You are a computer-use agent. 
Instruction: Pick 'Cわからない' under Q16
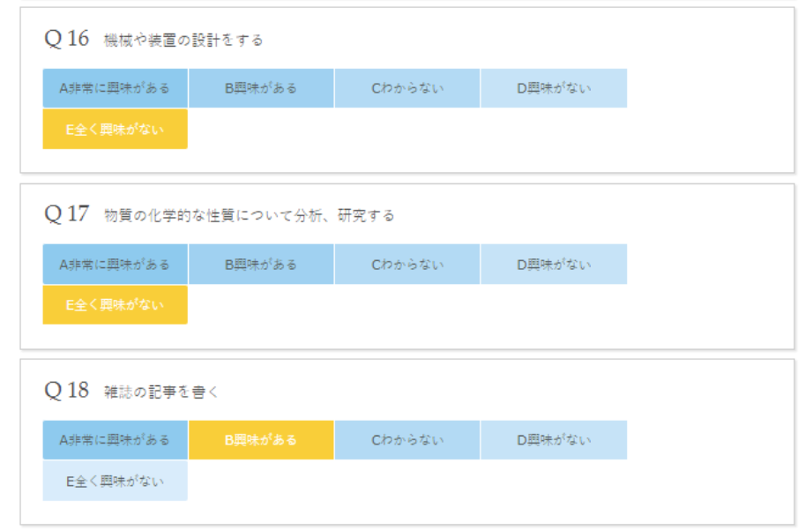pyautogui.click(x=407, y=88)
